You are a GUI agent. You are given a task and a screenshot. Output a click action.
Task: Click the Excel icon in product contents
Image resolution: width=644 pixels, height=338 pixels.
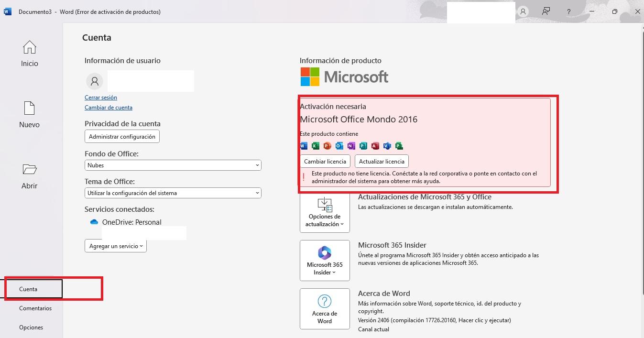click(x=314, y=146)
